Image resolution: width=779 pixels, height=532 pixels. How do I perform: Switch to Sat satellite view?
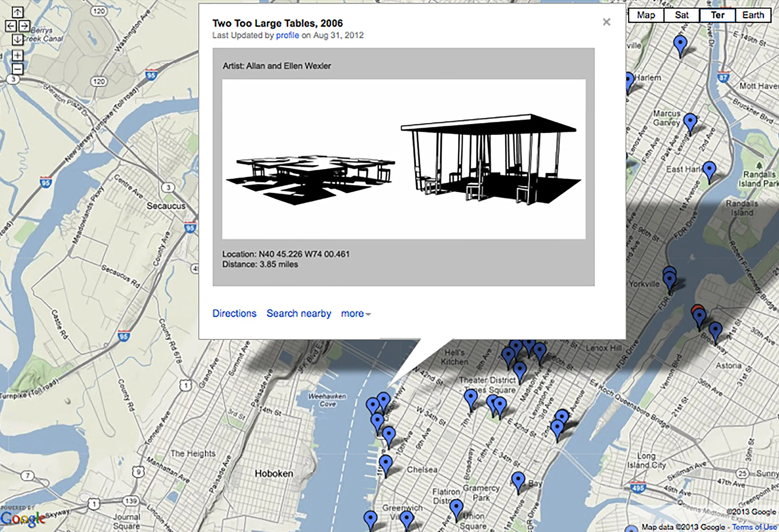tap(681, 16)
